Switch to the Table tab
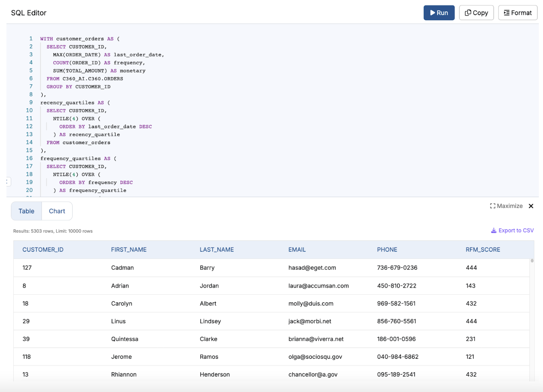 [26, 211]
